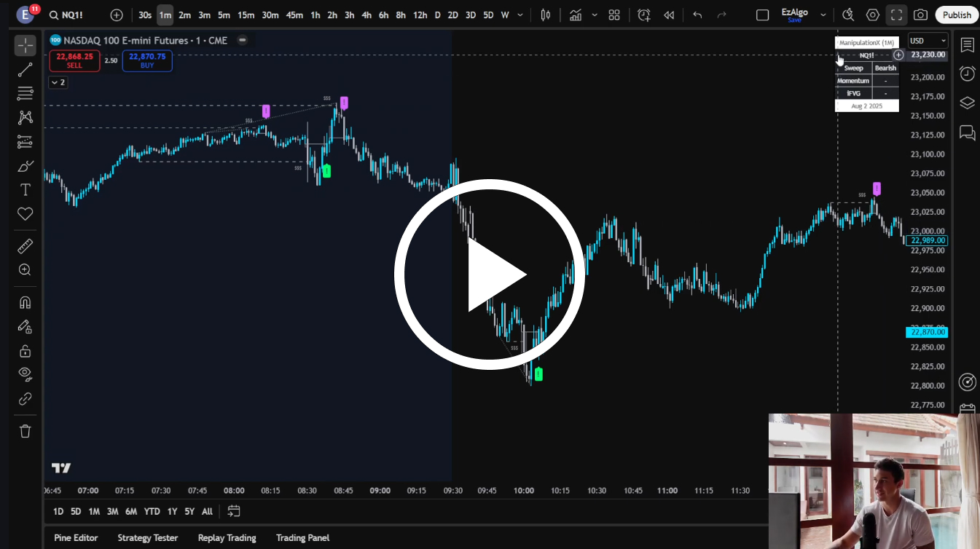Click the trash icon to remove drawings
The image size is (980, 549).
[x=26, y=431]
